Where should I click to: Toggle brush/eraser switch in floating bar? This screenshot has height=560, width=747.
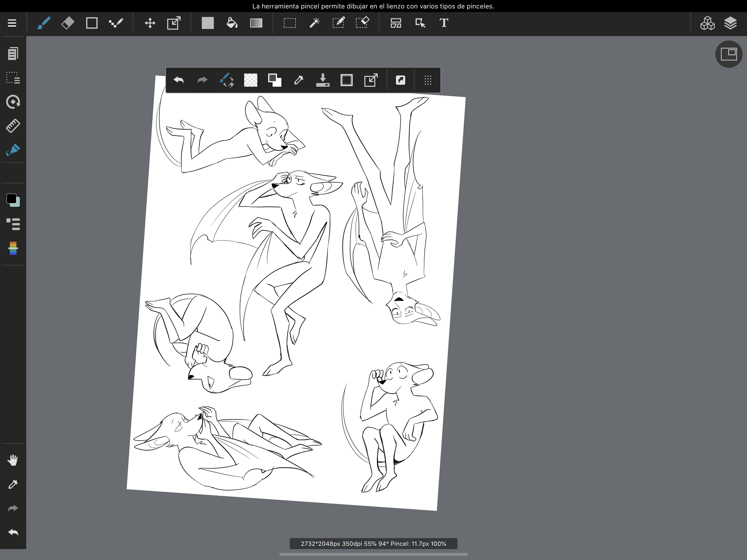coord(226,80)
